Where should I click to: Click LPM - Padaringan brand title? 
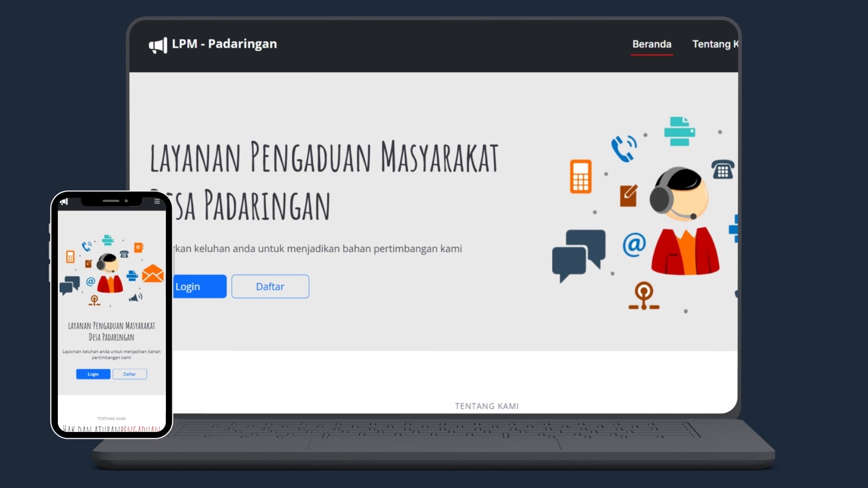tap(224, 44)
